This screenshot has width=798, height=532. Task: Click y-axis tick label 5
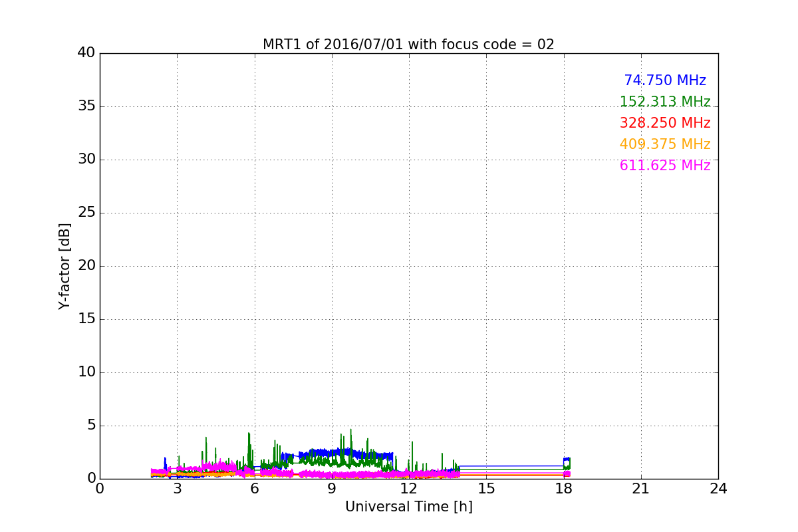tap(90, 426)
